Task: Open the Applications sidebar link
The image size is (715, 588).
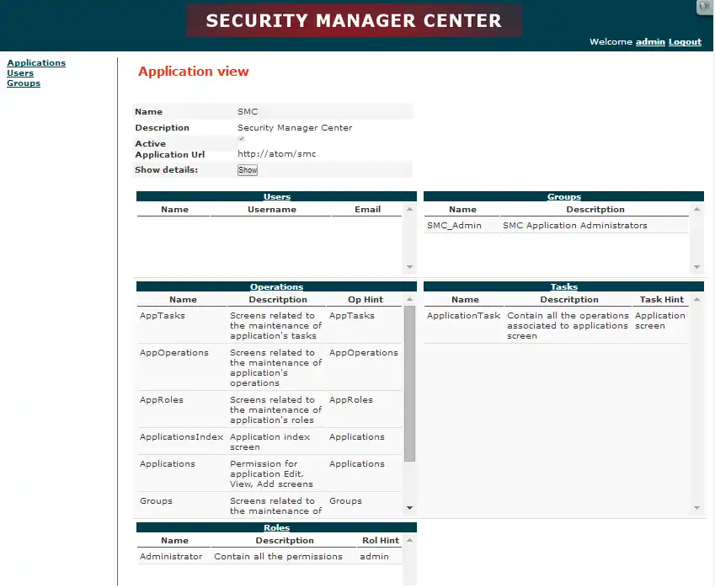Action: coord(36,63)
